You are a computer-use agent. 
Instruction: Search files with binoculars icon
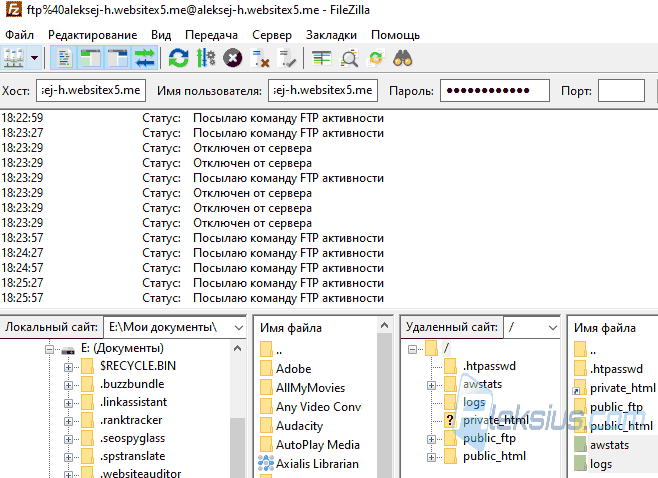tap(402, 58)
